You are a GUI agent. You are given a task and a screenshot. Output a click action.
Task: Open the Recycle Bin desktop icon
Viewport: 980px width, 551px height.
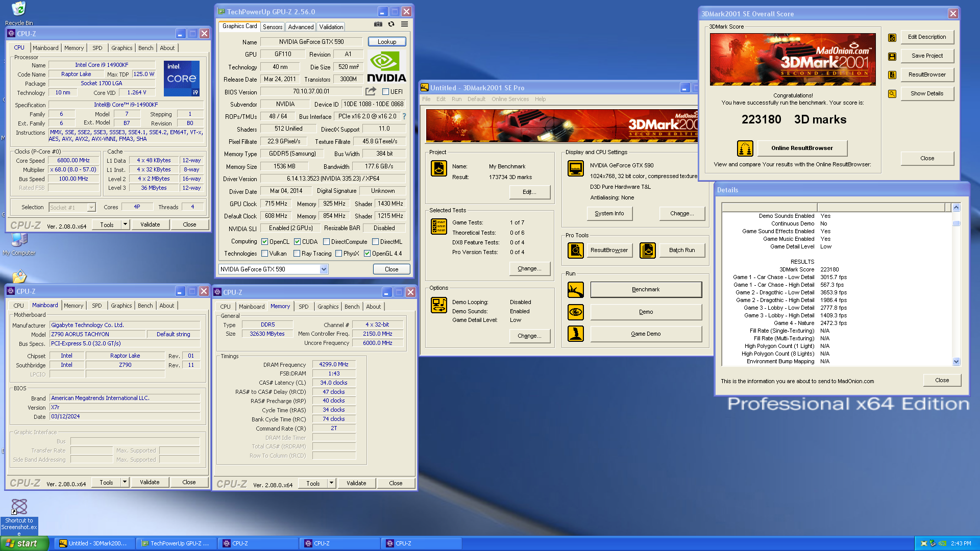coord(18,13)
